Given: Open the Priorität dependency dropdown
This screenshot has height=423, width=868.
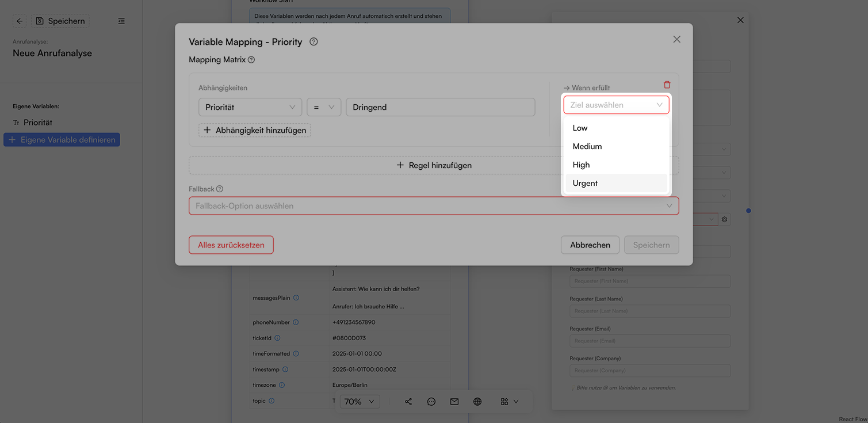Looking at the screenshot, I should coord(250,107).
